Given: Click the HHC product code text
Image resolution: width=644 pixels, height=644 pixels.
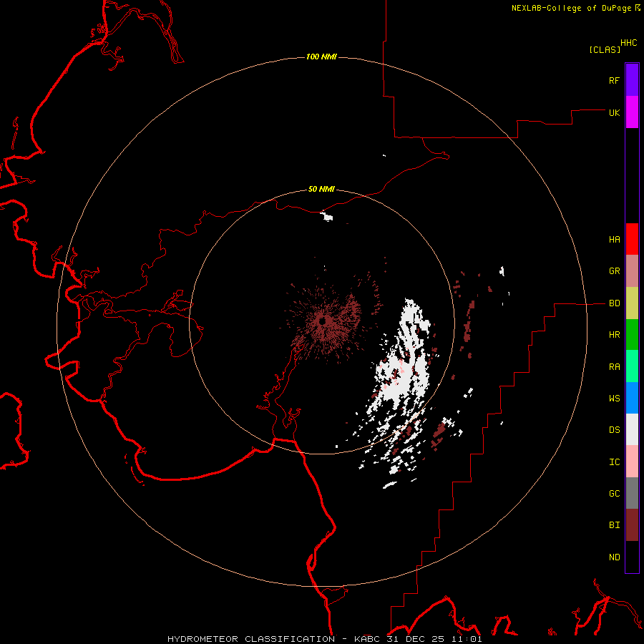Looking at the screenshot, I should point(629,43).
